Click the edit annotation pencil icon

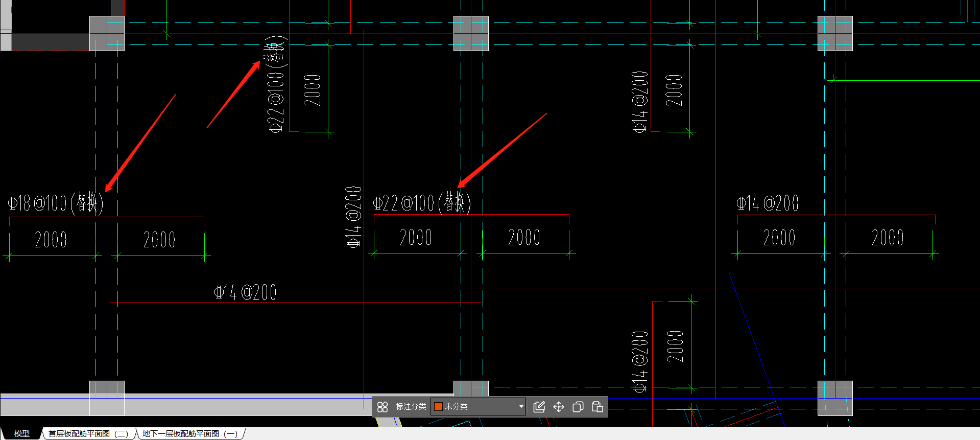point(539,407)
